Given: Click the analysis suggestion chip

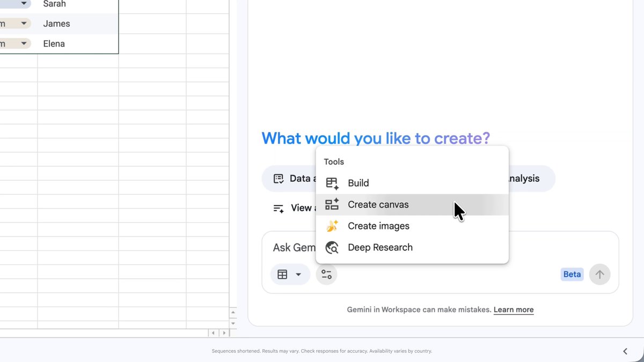Looking at the screenshot, I should [531, 179].
